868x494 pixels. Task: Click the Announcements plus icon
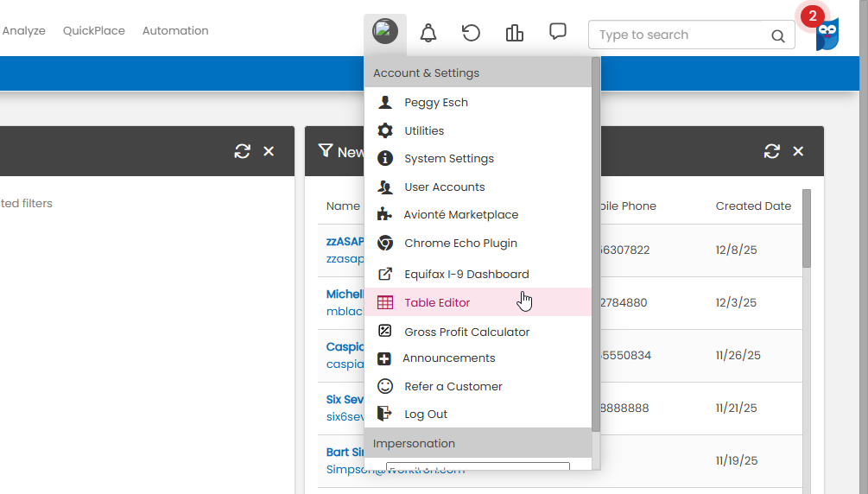pyautogui.click(x=384, y=359)
